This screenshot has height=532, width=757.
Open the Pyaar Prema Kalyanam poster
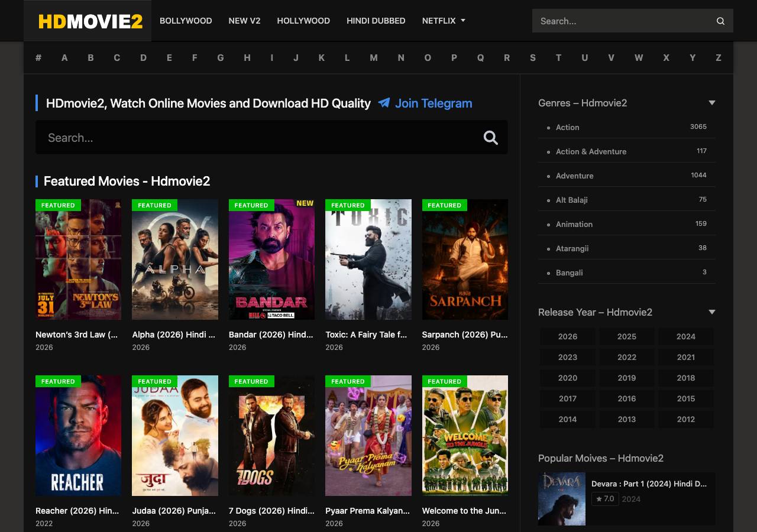click(x=368, y=436)
